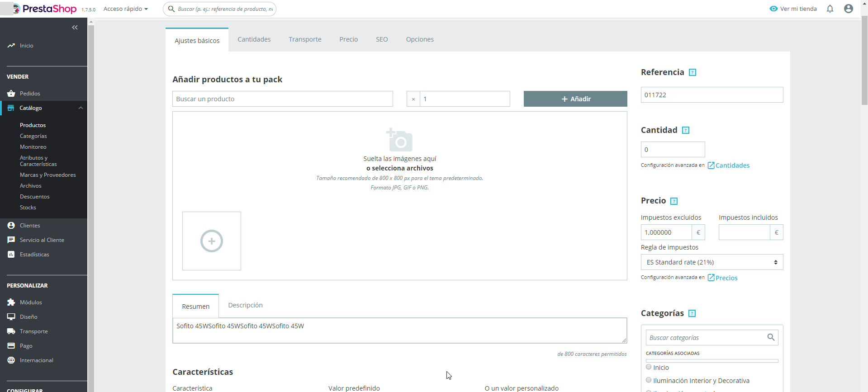Click the help icon next to Cantidad
This screenshot has width=868, height=392.
coord(686,130)
